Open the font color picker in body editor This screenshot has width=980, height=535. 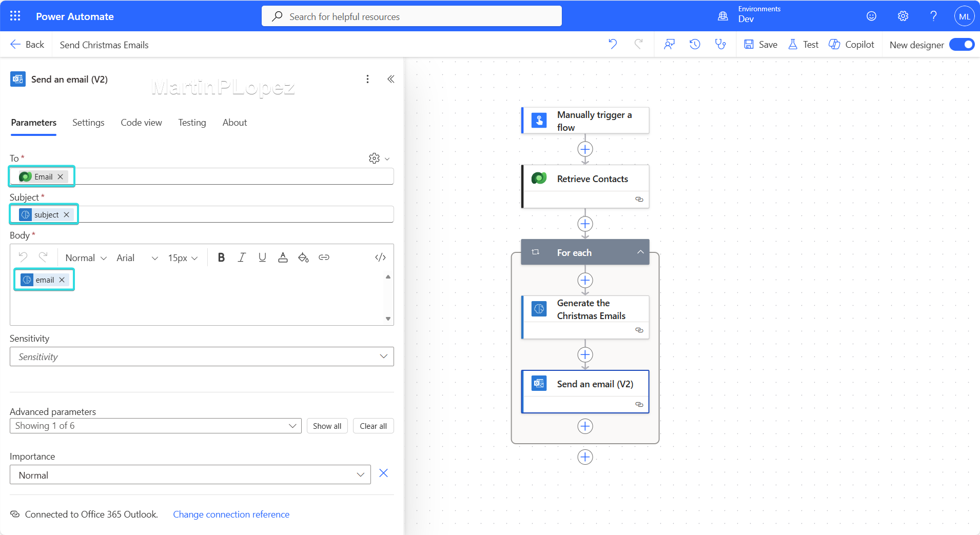[x=283, y=257]
